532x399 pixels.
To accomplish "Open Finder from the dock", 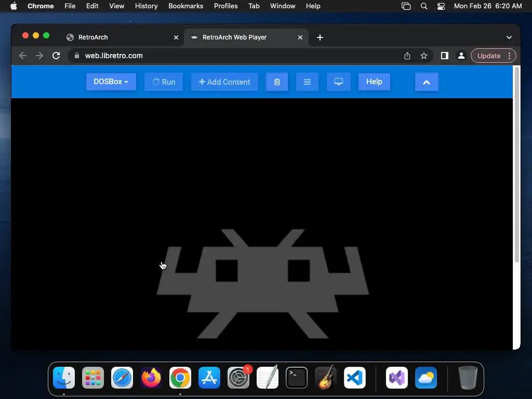I will pos(64,378).
